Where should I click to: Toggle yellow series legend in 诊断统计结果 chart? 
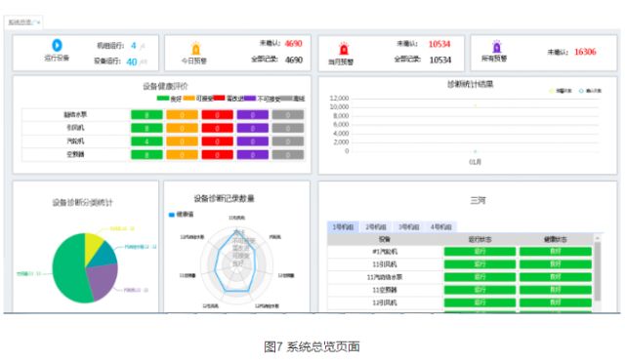pyautogui.click(x=561, y=91)
